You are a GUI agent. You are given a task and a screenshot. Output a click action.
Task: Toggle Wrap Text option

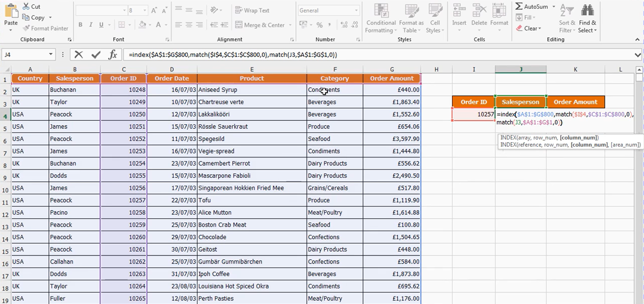point(252,10)
